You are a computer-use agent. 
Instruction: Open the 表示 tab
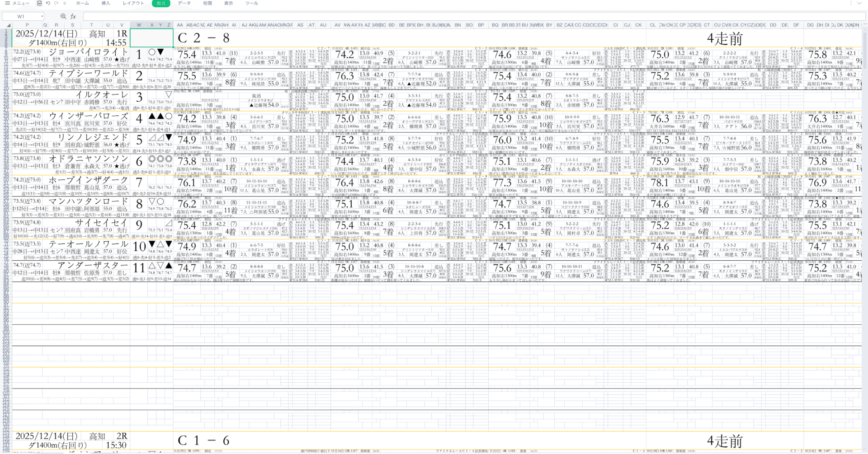point(229,3)
